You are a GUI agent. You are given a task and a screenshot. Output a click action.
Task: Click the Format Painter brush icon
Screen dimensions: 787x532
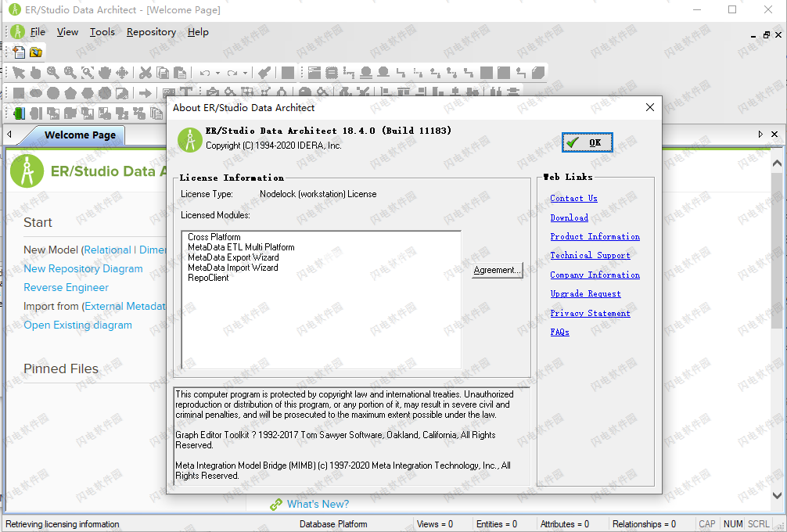(264, 73)
